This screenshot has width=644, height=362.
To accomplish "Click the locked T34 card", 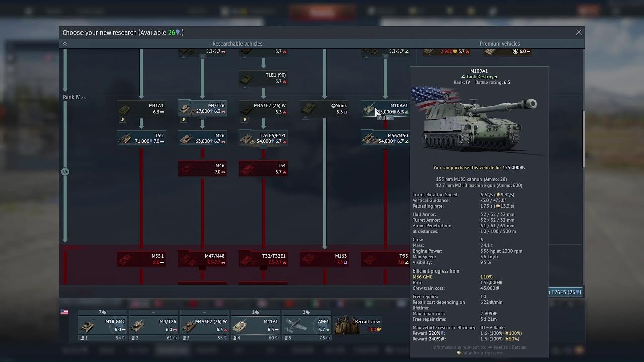I will [263, 169].
